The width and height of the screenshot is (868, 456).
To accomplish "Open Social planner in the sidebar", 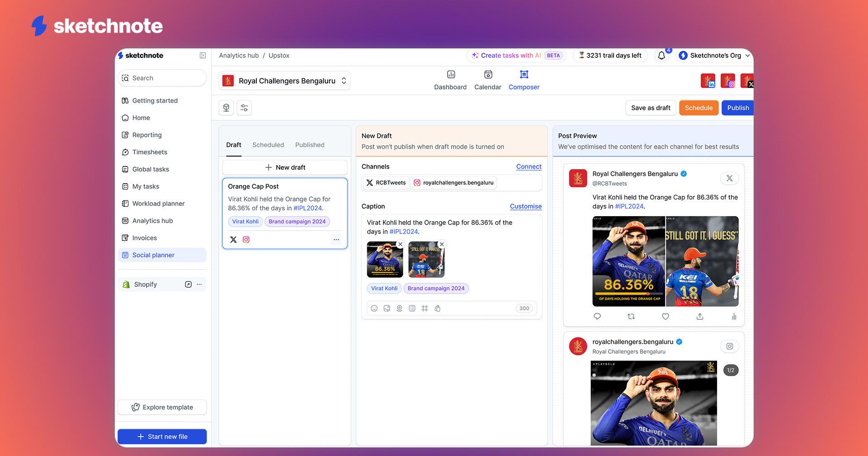I will pos(162,255).
